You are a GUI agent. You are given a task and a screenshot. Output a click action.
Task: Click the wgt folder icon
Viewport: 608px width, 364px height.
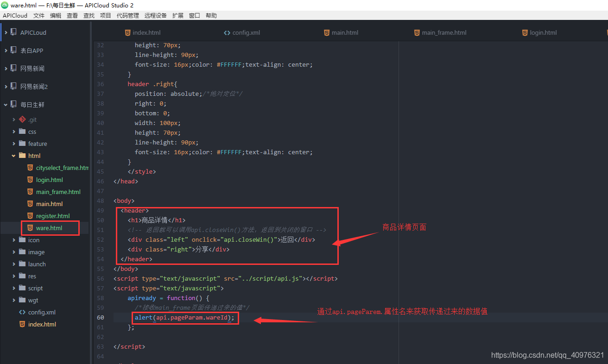click(x=22, y=300)
